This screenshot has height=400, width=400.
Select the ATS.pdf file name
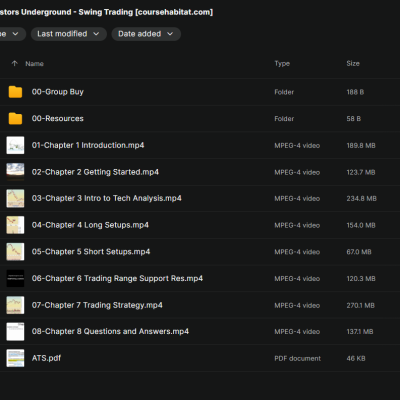[46, 358]
